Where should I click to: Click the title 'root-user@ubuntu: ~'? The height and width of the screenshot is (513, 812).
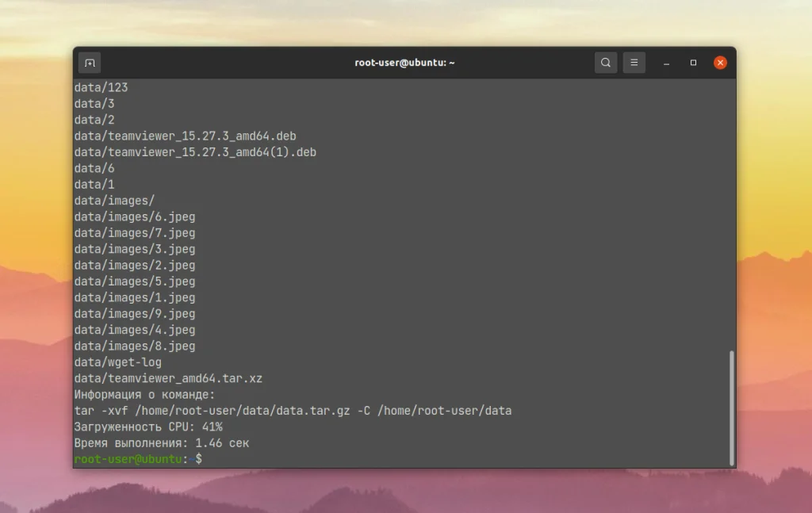[x=405, y=62]
